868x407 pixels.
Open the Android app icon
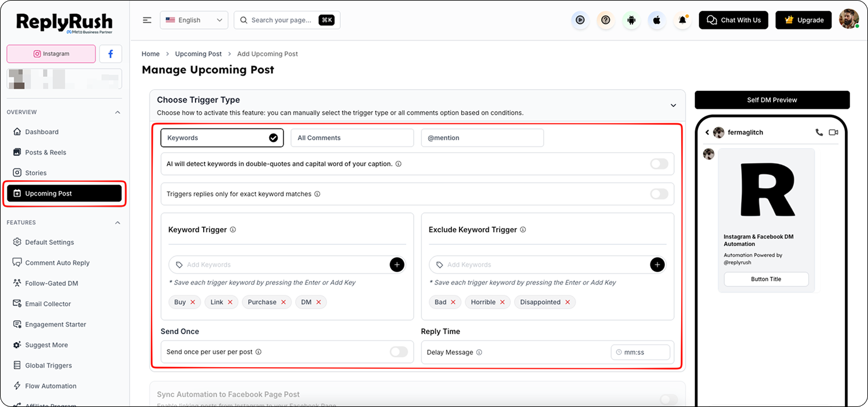click(x=631, y=20)
